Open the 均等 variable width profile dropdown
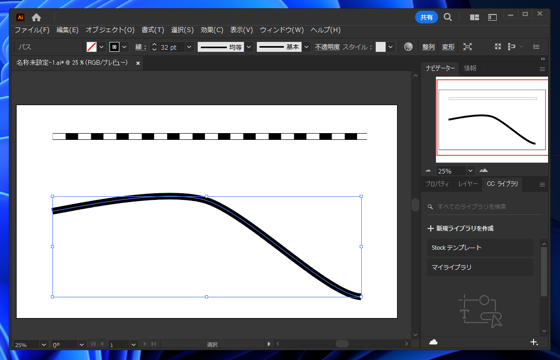Image resolution: width=560 pixels, height=360 pixels. tap(249, 47)
